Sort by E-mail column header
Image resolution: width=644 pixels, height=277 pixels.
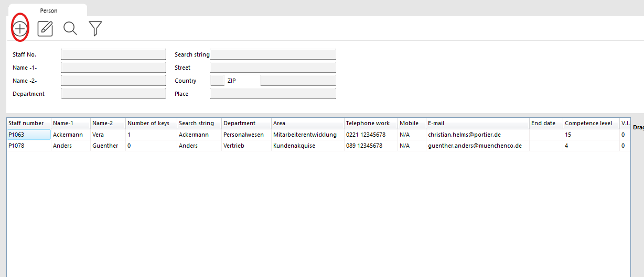[x=478, y=124]
